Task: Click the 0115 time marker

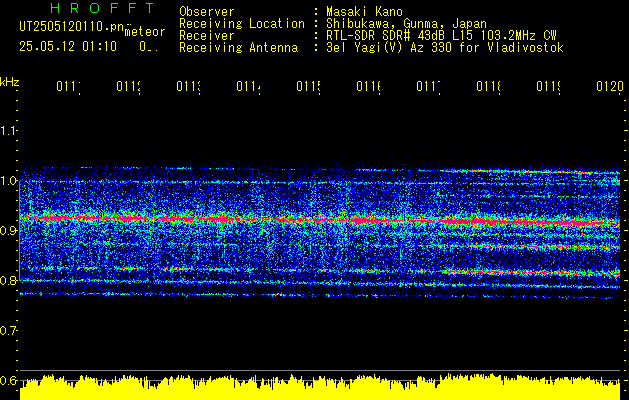Action: coord(308,86)
